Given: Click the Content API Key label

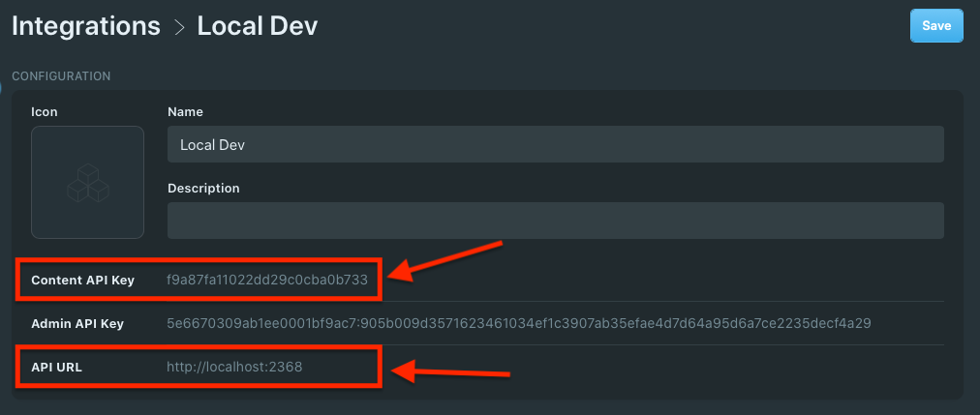Looking at the screenshot, I should (x=82, y=281).
